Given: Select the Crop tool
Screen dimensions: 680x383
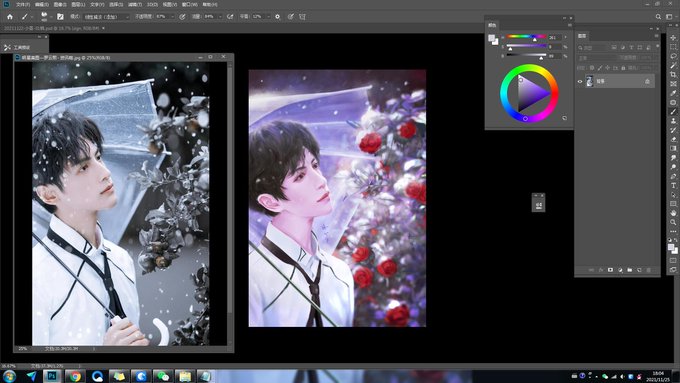Looking at the screenshot, I should pos(673,75).
